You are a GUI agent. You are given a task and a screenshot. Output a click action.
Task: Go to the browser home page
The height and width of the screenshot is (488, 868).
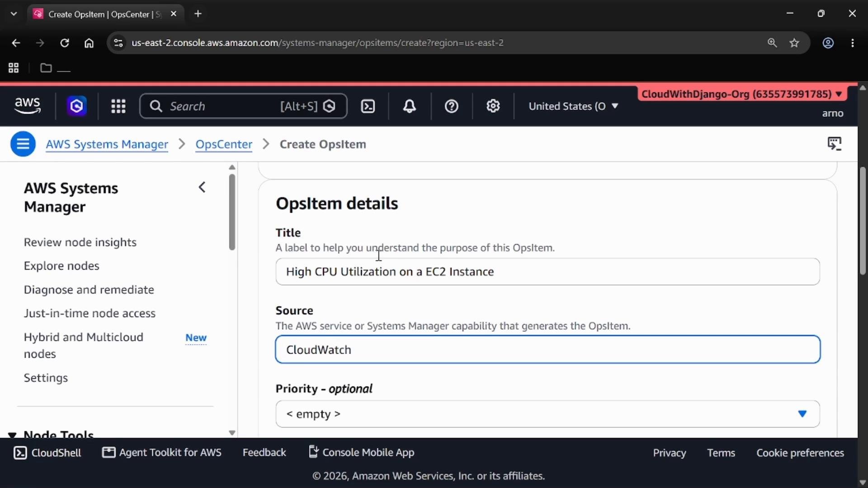pyautogui.click(x=89, y=43)
